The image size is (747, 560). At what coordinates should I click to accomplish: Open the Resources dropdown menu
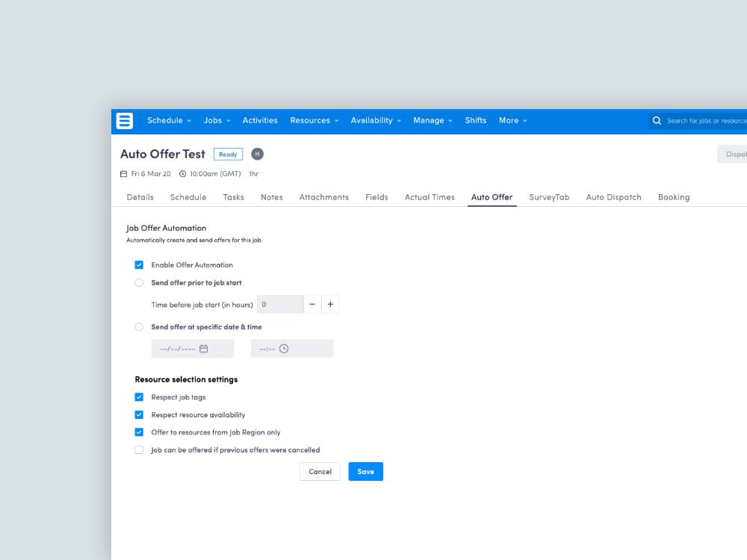314,120
